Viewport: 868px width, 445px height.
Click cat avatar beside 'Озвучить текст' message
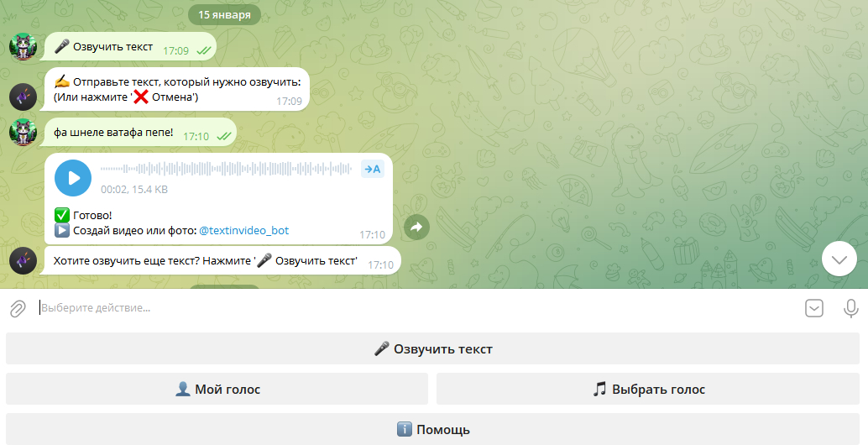click(x=24, y=46)
